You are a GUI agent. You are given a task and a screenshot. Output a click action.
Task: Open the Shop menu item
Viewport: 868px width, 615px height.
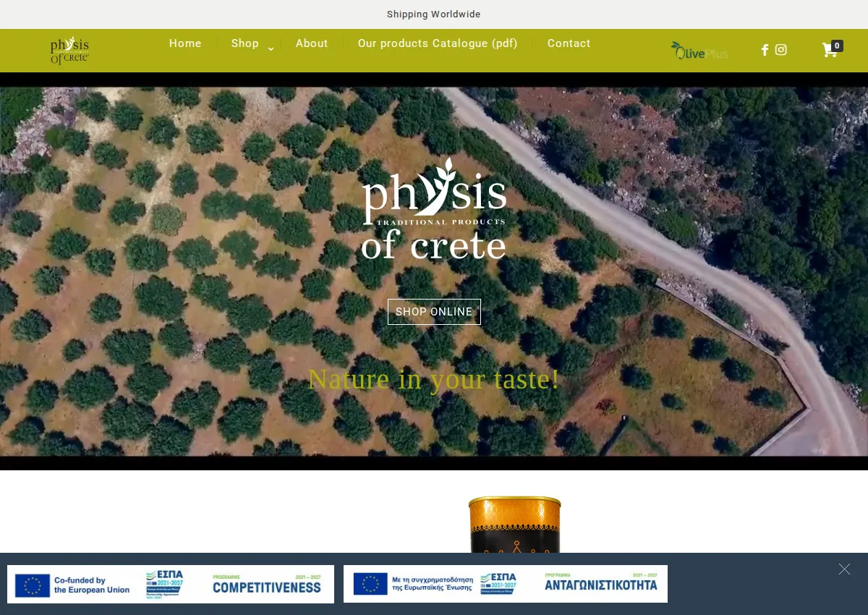point(244,43)
